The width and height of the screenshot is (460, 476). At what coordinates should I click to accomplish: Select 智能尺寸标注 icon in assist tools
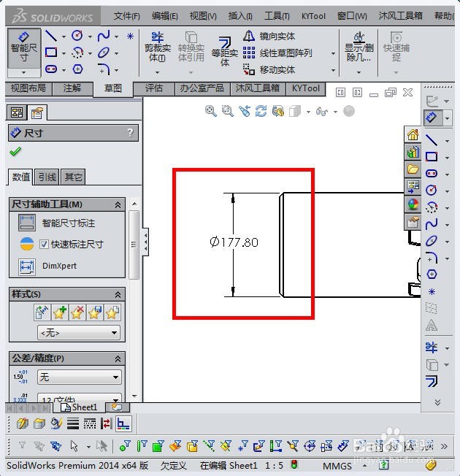click(27, 223)
